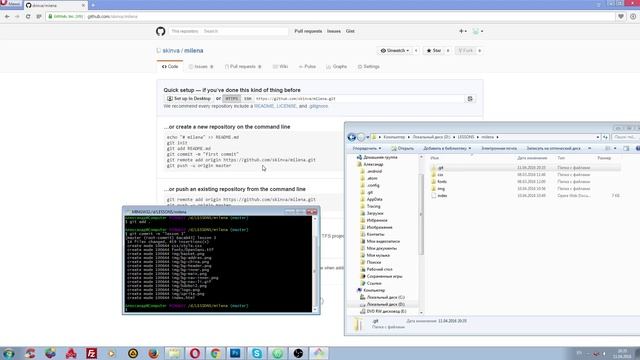Image resolution: width=640 pixels, height=360 pixels.
Task: Open the view options icon in Explorer toolbar
Action: pos(608,149)
